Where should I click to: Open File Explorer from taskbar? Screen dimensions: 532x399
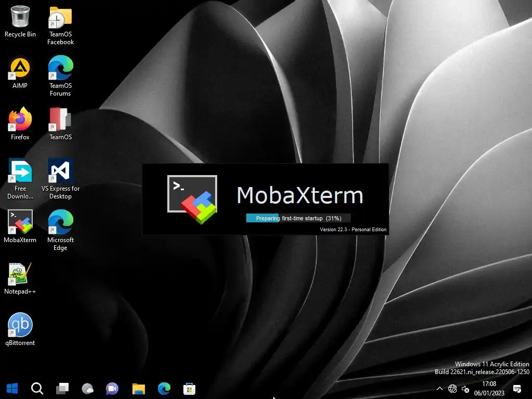pos(138,389)
